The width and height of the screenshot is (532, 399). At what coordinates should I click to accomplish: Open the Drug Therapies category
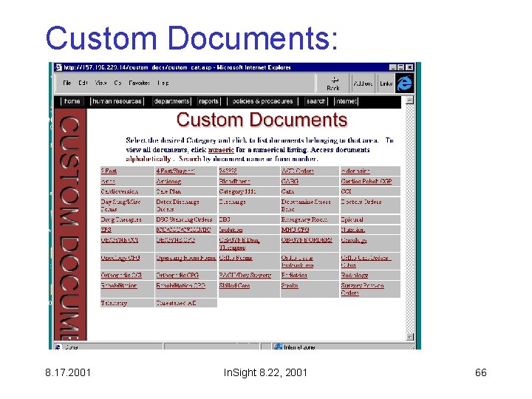click(x=121, y=219)
